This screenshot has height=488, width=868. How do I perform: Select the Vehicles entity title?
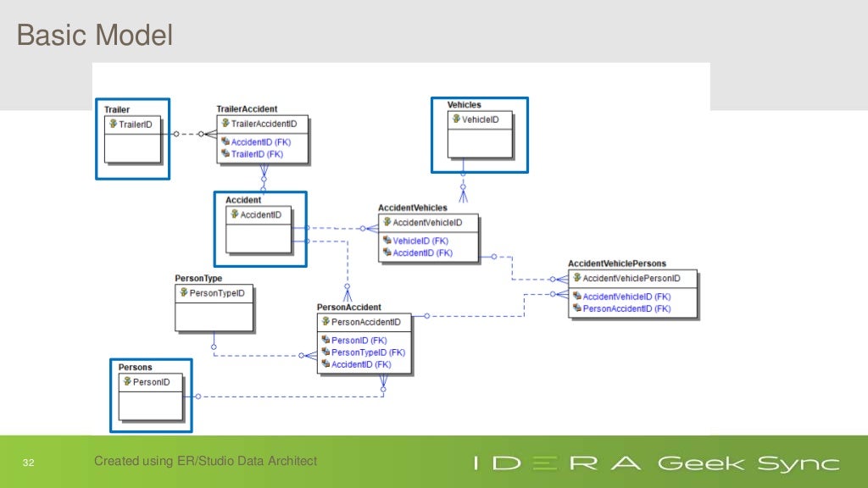point(465,104)
